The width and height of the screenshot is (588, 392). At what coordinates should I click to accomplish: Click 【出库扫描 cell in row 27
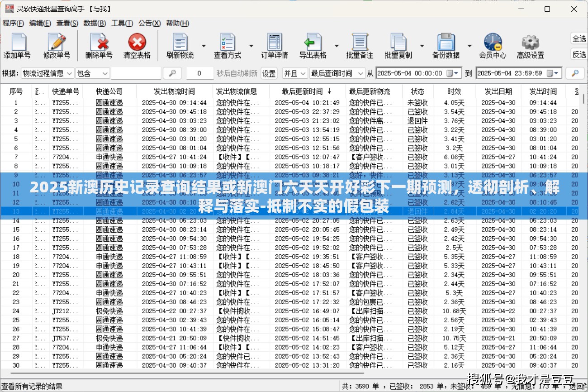[374, 338]
